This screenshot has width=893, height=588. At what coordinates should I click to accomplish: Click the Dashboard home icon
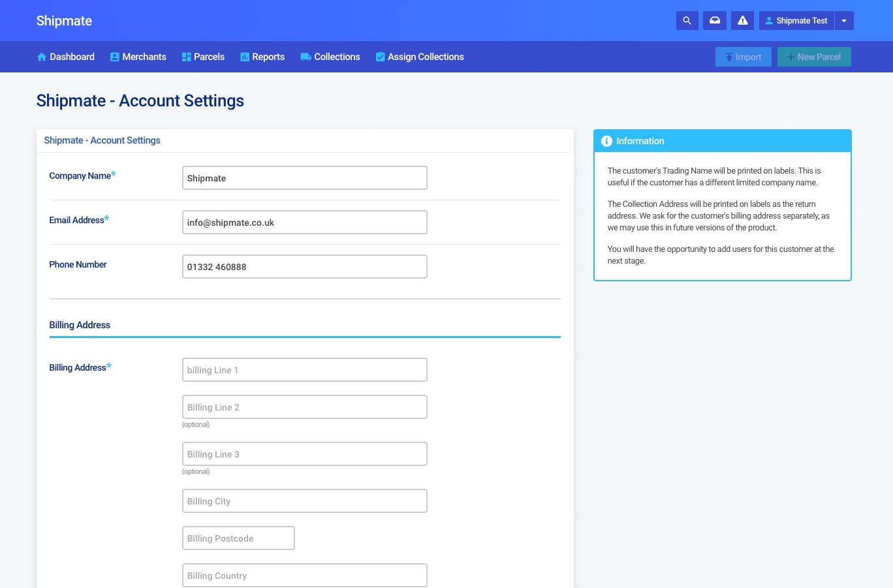tap(42, 57)
